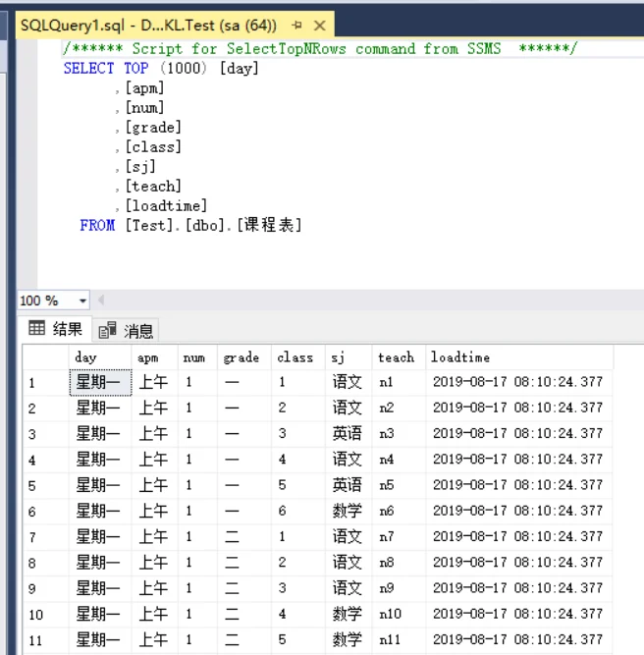Select the sj column header
644x655 pixels.
click(349, 357)
